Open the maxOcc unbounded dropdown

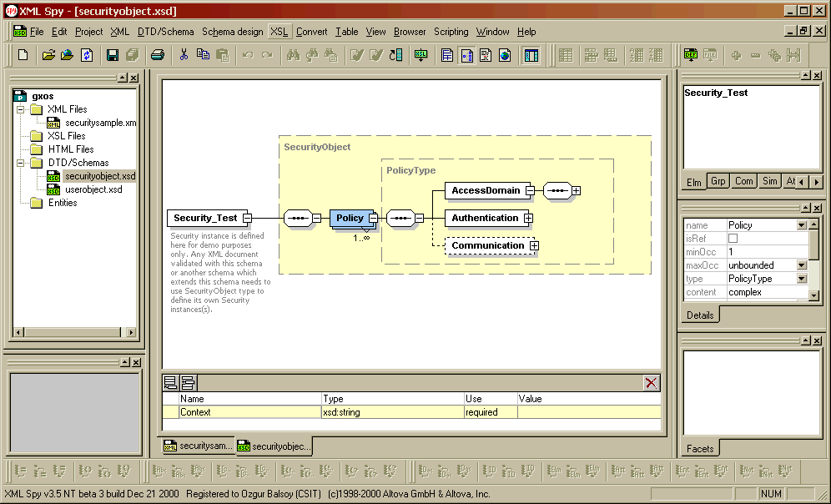(x=802, y=265)
